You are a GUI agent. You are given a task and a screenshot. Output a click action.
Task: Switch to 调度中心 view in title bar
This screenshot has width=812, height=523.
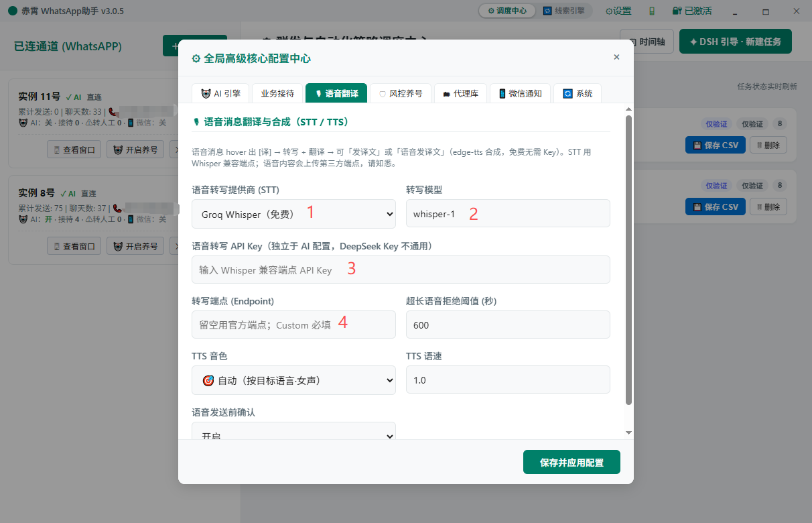coord(507,11)
